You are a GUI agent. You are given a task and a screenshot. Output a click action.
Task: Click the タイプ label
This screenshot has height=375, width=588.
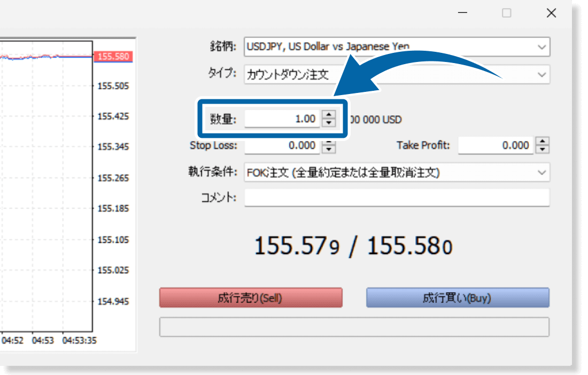point(222,73)
